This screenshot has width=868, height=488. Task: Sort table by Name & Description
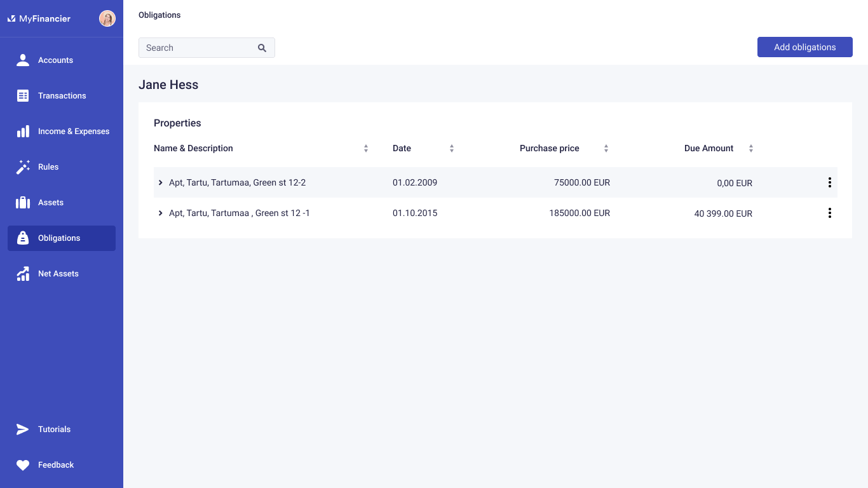point(366,149)
